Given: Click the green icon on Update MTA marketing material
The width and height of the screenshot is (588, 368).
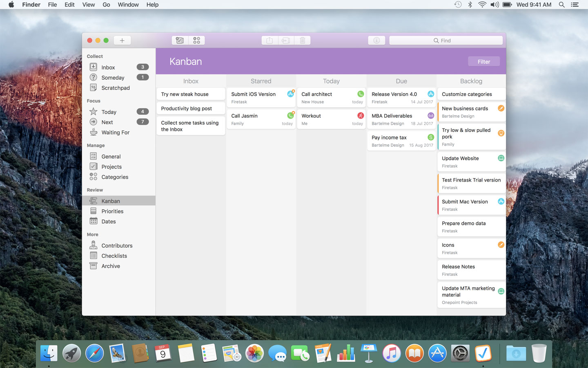Looking at the screenshot, I should (x=501, y=291).
